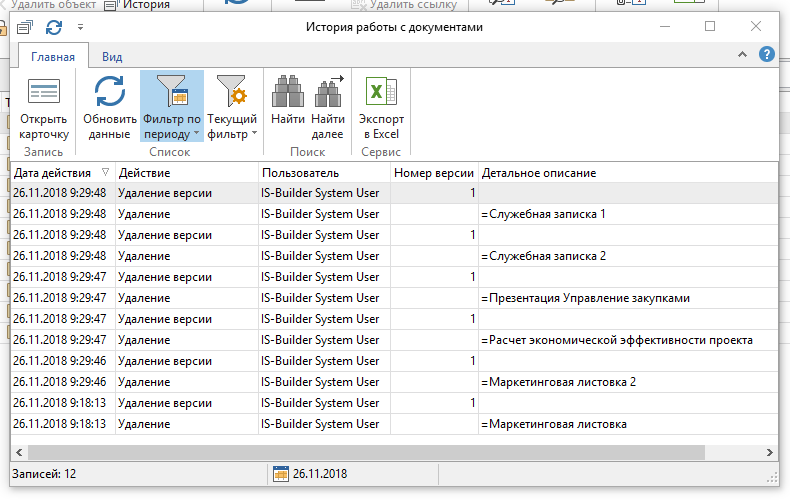790x504 pixels.
Task: Select row =Служебная записка 1
Action: click(394, 214)
